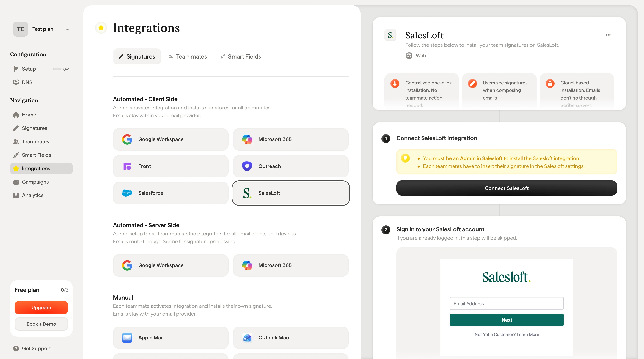
Task: Open Teammates in sidebar navigation
Action: 41,141
